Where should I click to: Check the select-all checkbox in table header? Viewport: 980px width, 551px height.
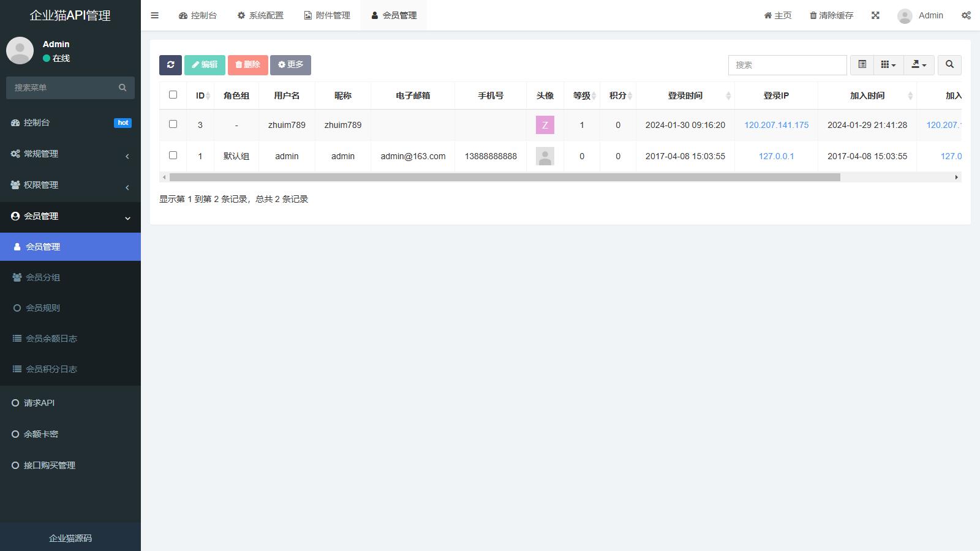[x=173, y=95]
